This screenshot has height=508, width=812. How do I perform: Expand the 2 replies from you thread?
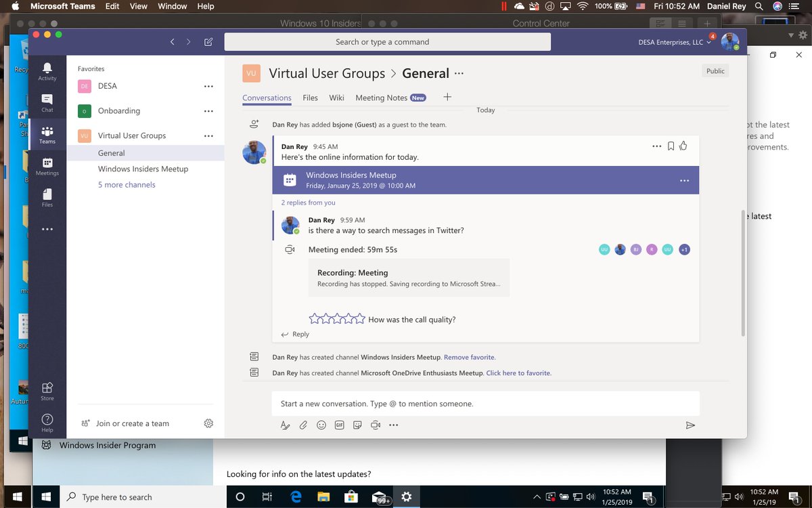[x=308, y=203]
